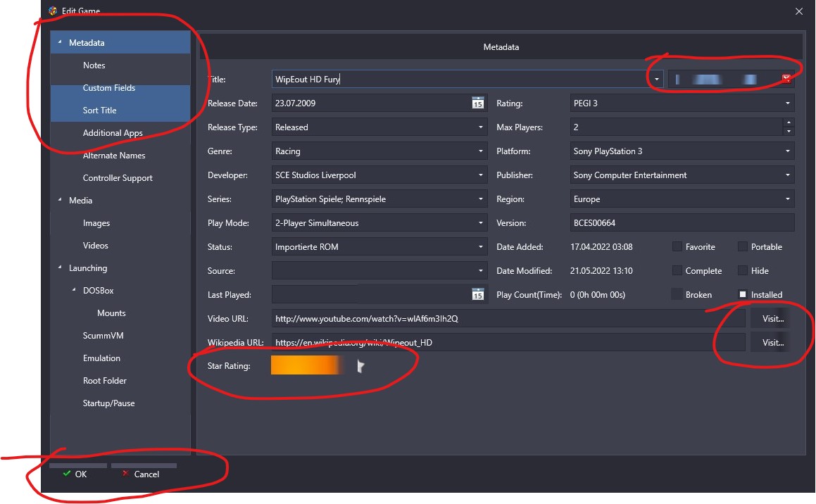Mark the game as Broken

coord(677,294)
